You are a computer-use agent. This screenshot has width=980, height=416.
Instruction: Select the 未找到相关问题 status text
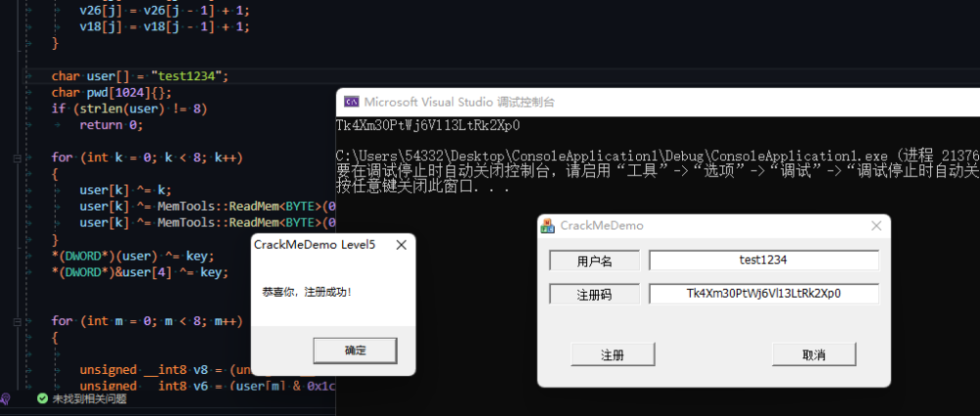point(89,399)
